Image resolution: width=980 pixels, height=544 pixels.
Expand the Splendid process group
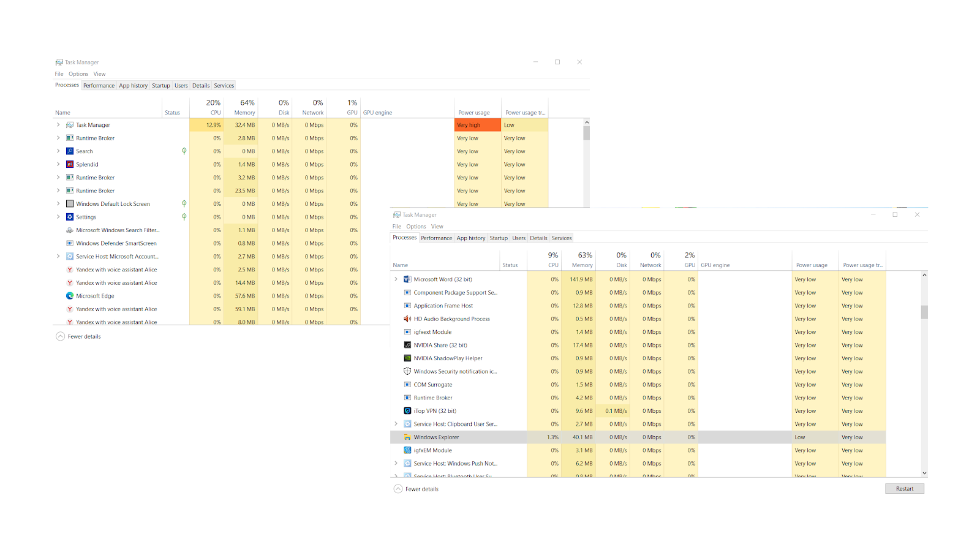click(58, 164)
